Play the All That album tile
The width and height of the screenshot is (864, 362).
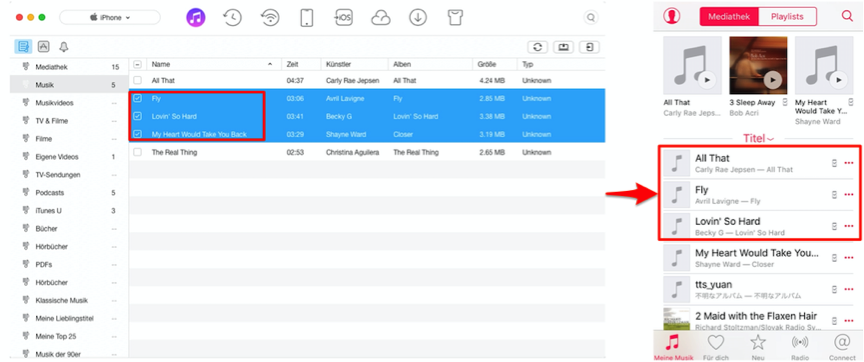pos(707,80)
